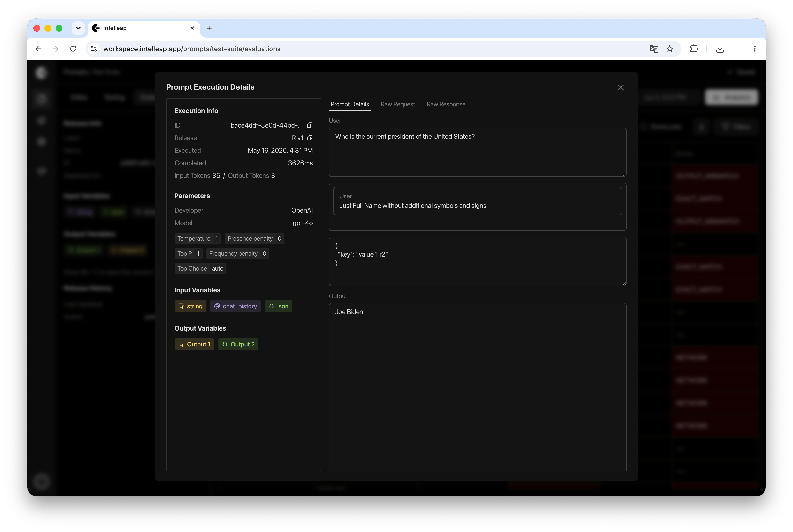The image size is (793, 532).
Task: Click the Frequency penalty 0 chip
Action: click(x=238, y=253)
